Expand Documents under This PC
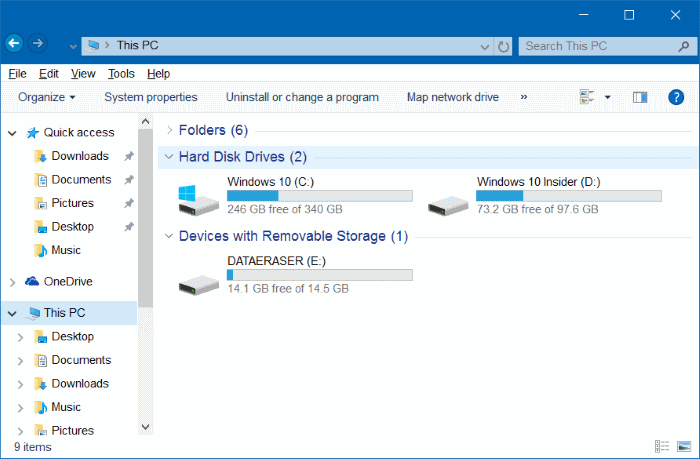This screenshot has width=700, height=459. coord(20,361)
